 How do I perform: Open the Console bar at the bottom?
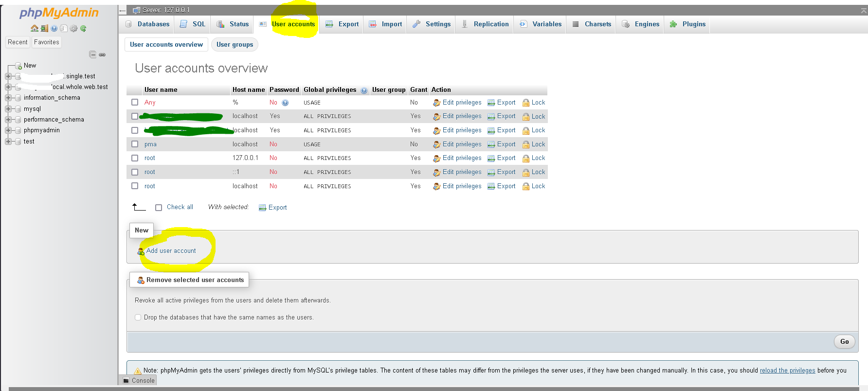(139, 381)
